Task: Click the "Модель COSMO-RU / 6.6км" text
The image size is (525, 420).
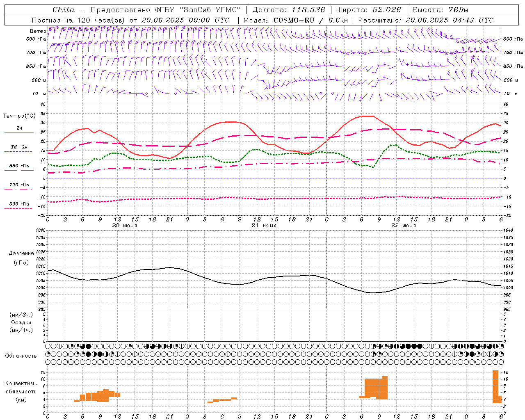Action: point(296,20)
